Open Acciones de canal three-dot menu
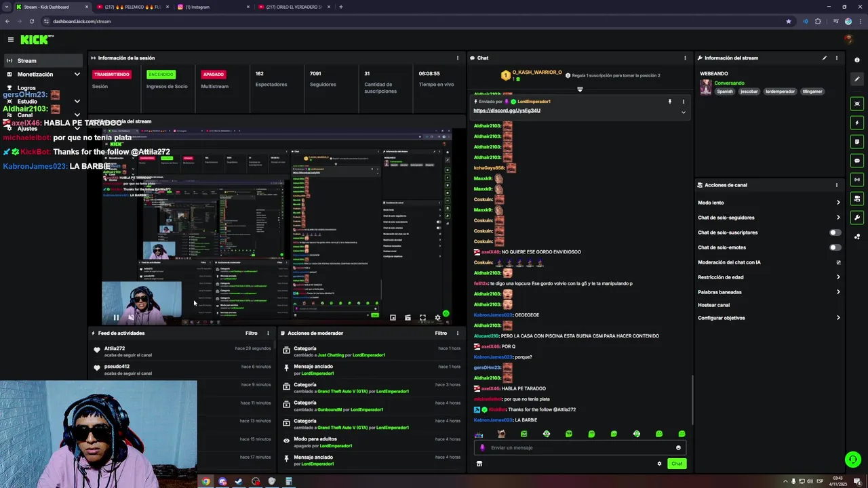The height and width of the screenshot is (488, 868). (837, 185)
